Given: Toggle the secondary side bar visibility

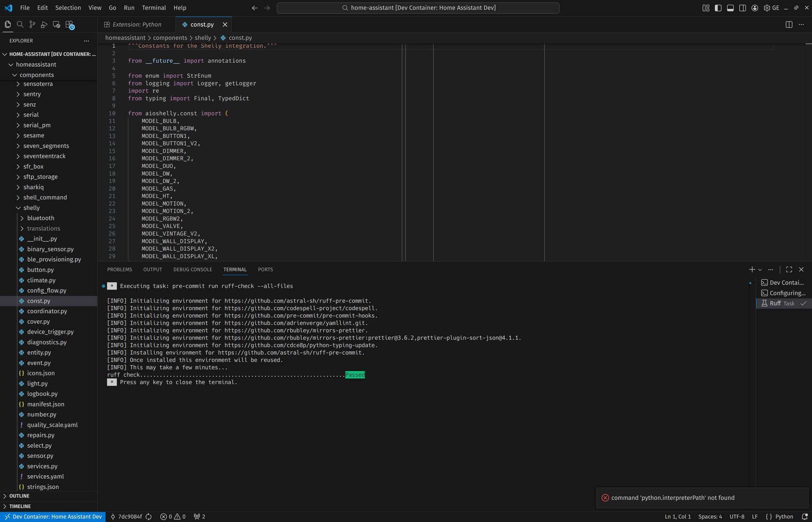Looking at the screenshot, I should (743, 8).
